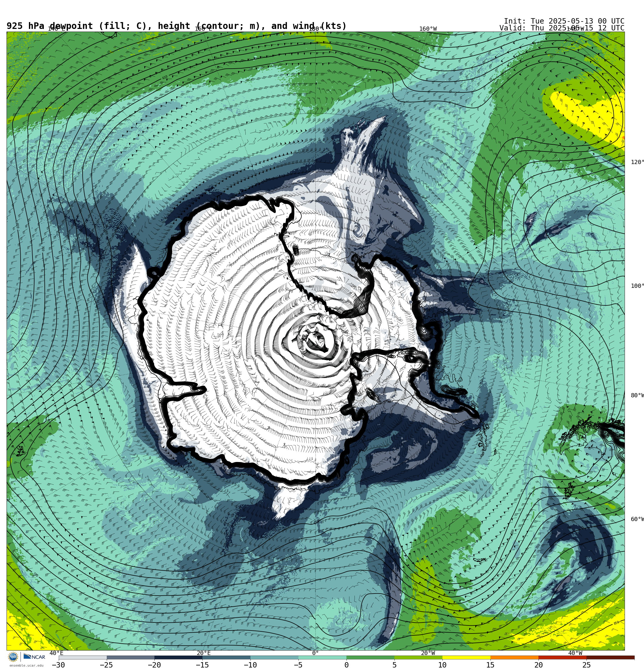The image size is (644, 669).
Task: Open the ensemble.ucar.edu link text
Action: 26,665
